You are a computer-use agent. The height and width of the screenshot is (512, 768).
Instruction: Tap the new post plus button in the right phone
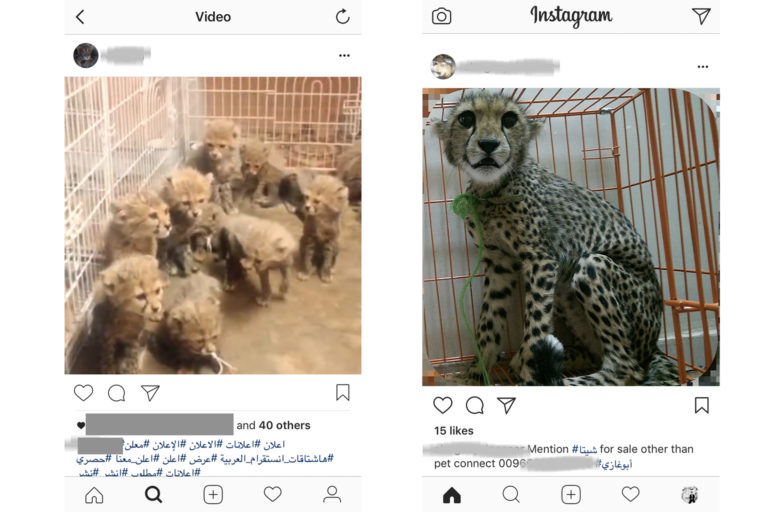[571, 494]
